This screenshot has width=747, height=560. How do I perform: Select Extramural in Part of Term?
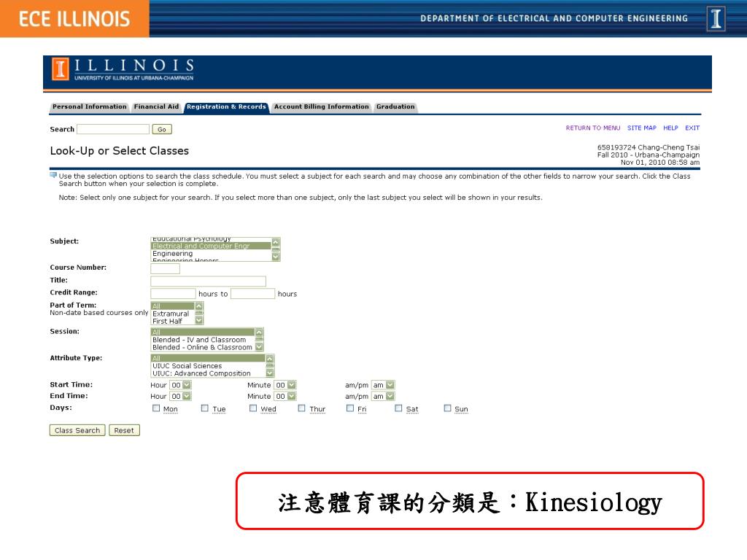click(172, 314)
